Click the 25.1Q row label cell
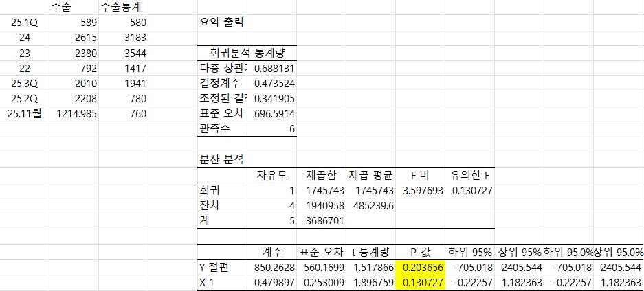 [x=24, y=23]
